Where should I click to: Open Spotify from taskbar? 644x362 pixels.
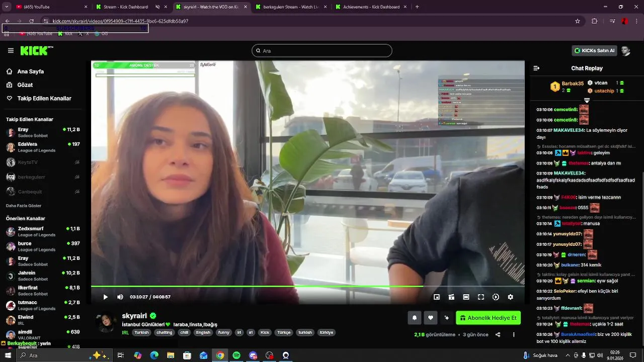point(236,355)
